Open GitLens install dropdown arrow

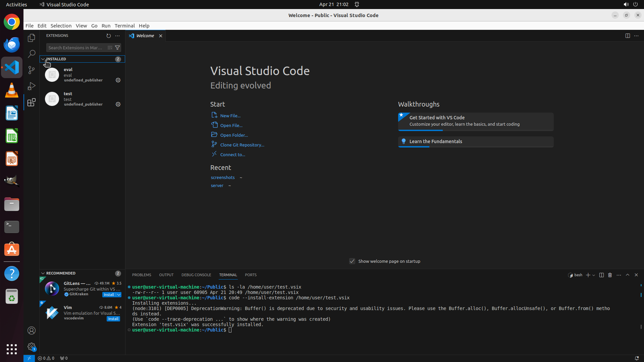point(119,295)
